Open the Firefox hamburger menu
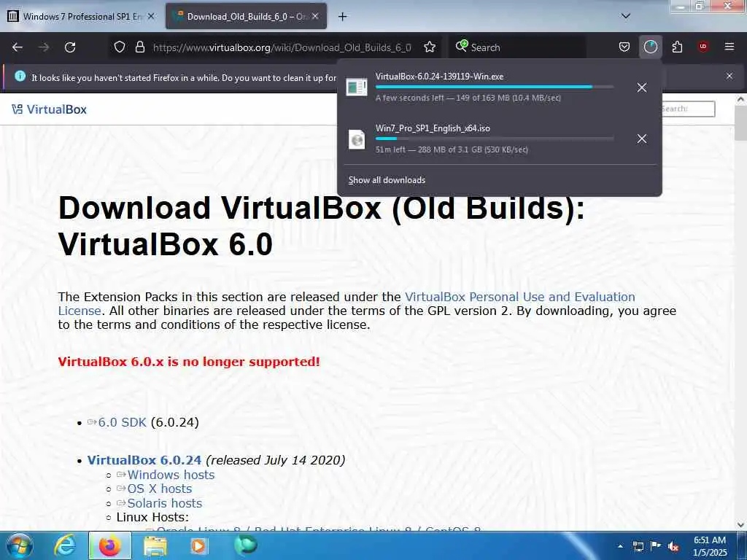This screenshot has height=560, width=747. coord(729,47)
